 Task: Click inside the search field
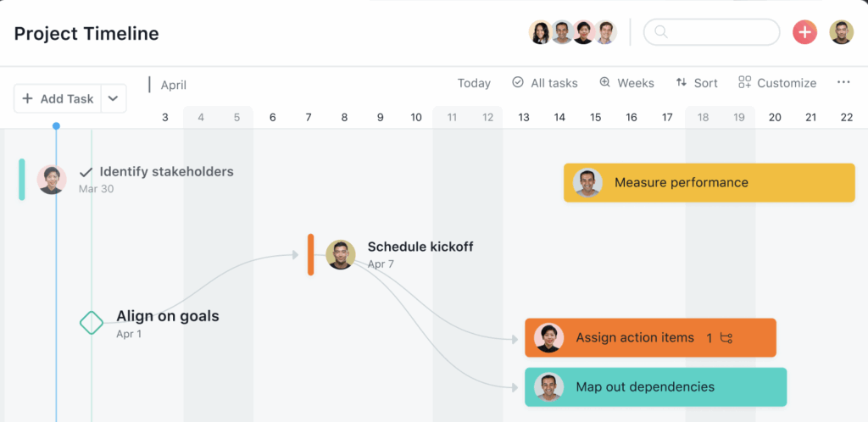[711, 33]
